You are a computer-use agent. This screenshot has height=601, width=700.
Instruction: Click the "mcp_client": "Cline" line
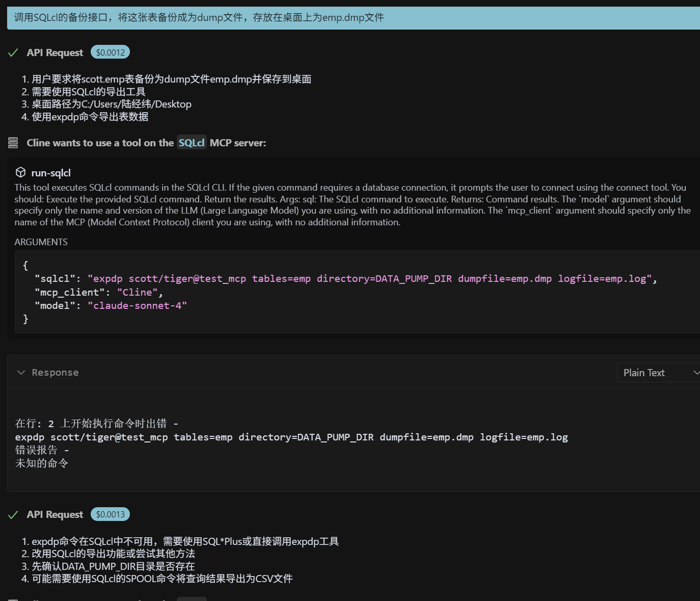98,293
